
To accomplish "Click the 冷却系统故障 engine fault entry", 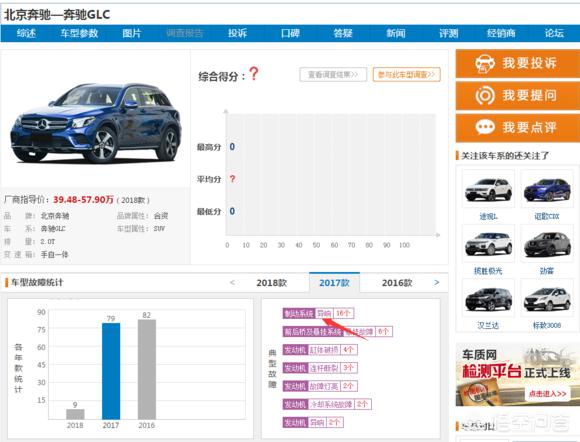I will (331, 404).
